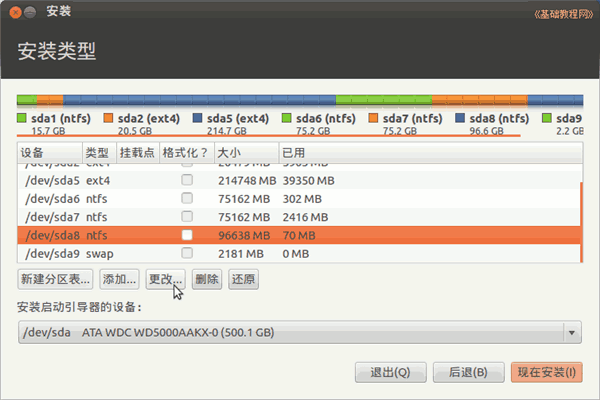This screenshot has height=400, width=600.
Task: Select the /dev/sda8 ntfs row
Action: (x=299, y=235)
